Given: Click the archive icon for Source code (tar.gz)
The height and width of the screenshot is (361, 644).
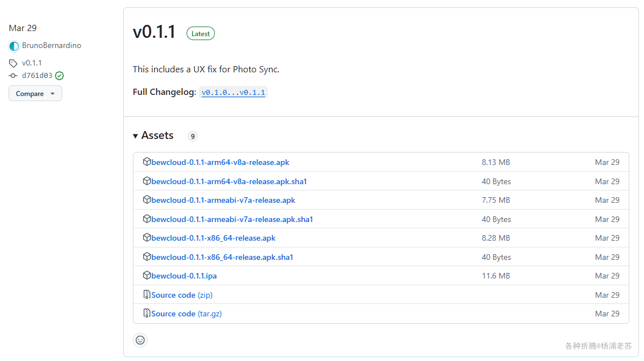Looking at the screenshot, I should (x=147, y=314).
